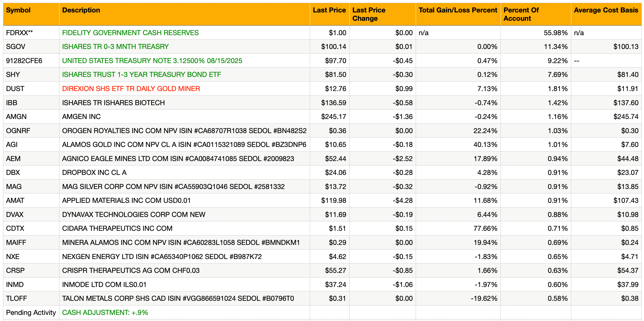The height and width of the screenshot is (321, 644).
Task: Select CDTX total gain 77.66% cell
Action: click(x=458, y=229)
